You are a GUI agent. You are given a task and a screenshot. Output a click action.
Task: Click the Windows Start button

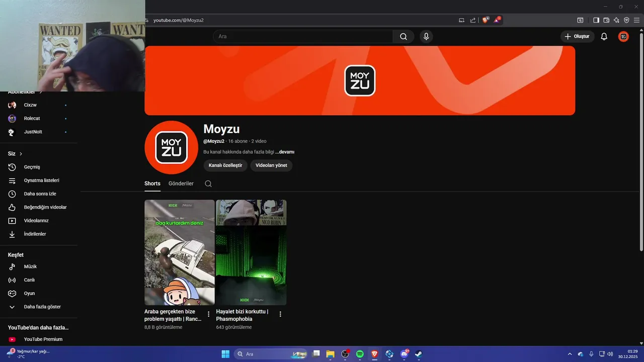click(225, 354)
